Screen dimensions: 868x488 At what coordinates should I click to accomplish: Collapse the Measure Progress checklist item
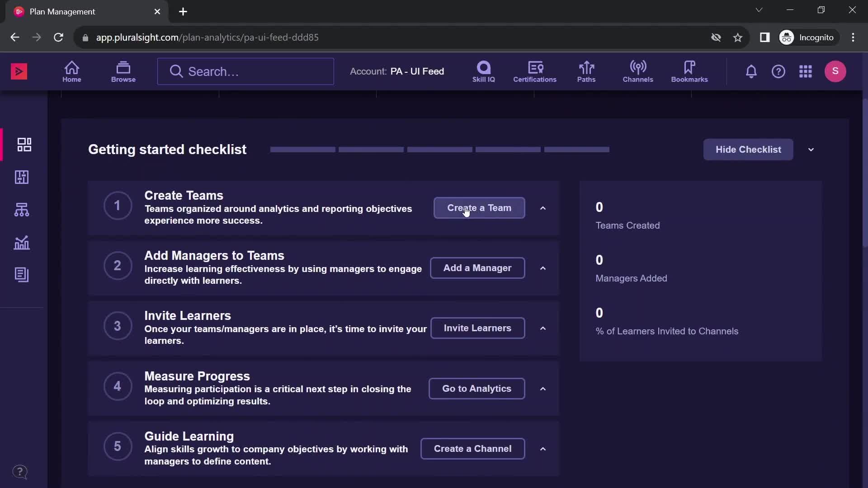point(543,389)
